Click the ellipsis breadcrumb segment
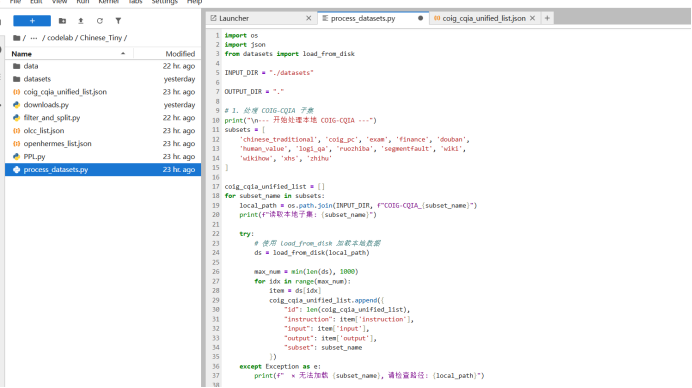The height and width of the screenshot is (388, 692). click(x=34, y=38)
